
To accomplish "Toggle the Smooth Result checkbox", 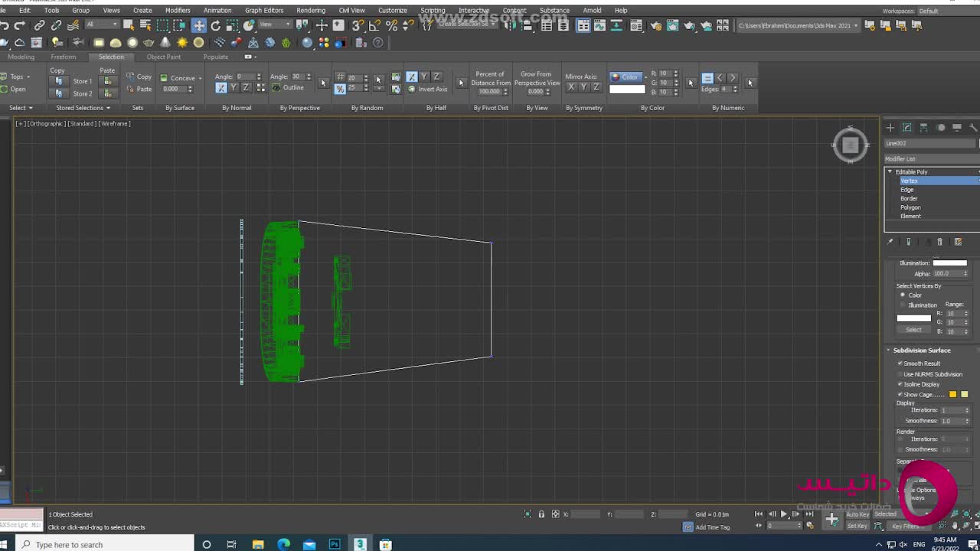I will (x=900, y=364).
